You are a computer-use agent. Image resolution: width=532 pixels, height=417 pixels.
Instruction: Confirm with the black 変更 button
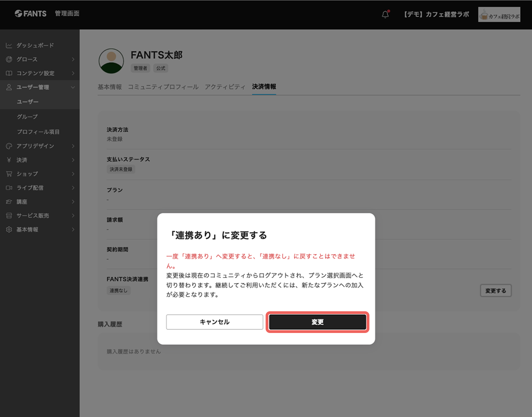point(317,322)
